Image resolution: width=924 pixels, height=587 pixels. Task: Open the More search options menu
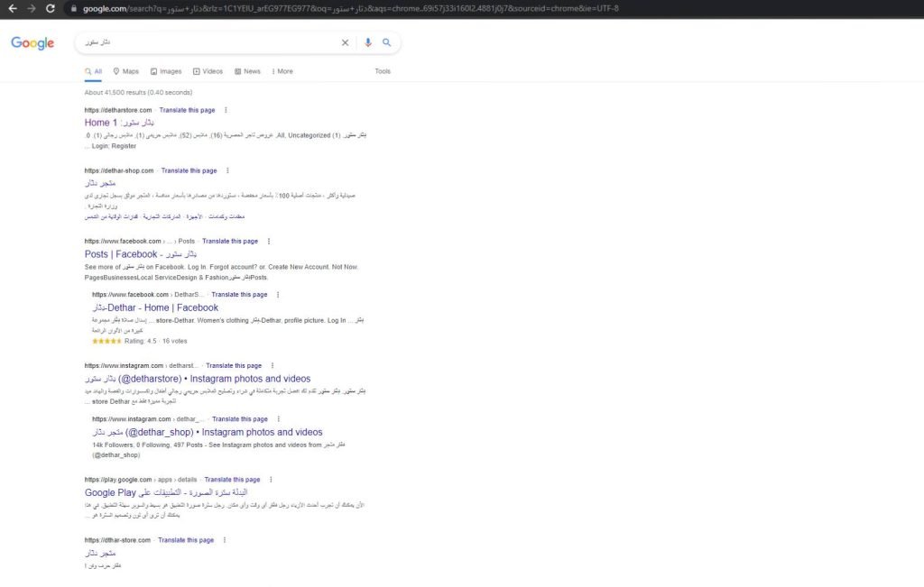(x=282, y=71)
